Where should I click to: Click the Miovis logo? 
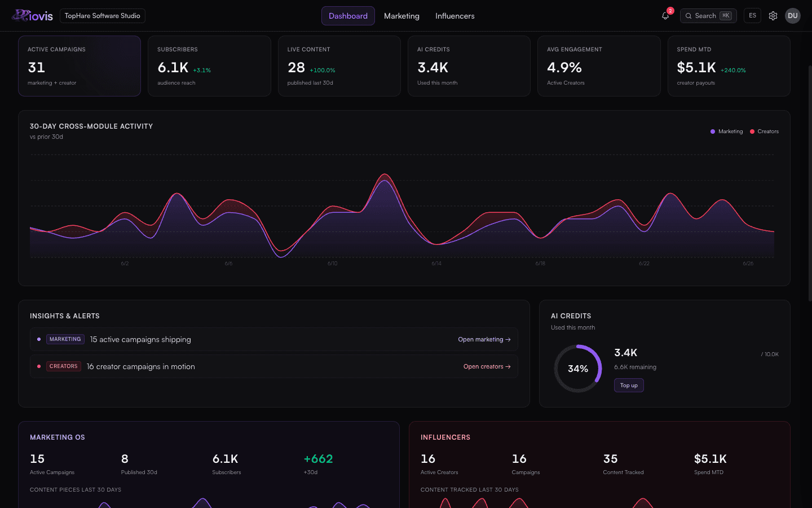coord(33,16)
